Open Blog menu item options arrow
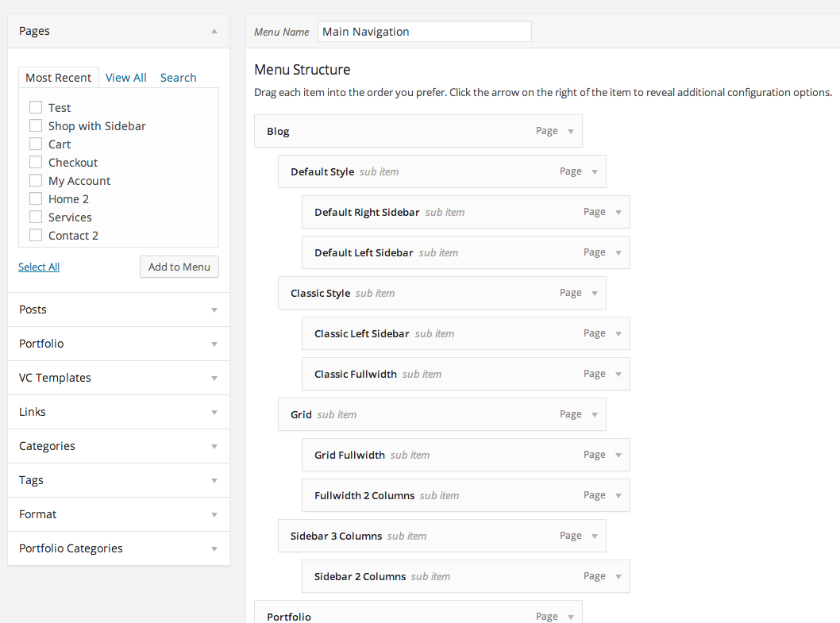Image resolution: width=840 pixels, height=623 pixels. point(570,132)
